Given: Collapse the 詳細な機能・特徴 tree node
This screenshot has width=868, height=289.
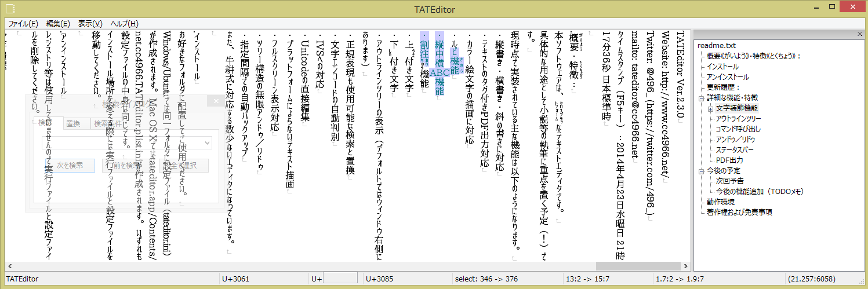Looking at the screenshot, I should pyautogui.click(x=701, y=98).
